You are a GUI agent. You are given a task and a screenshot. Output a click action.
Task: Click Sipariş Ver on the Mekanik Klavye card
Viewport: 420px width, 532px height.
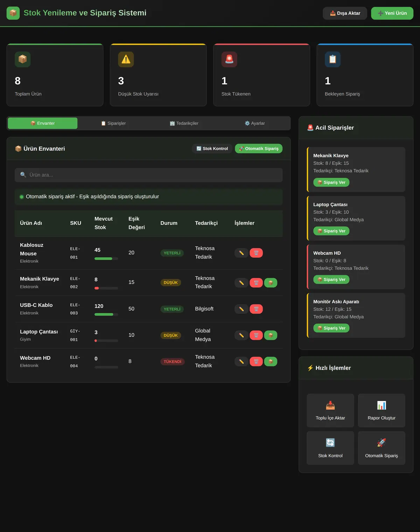(x=331, y=182)
